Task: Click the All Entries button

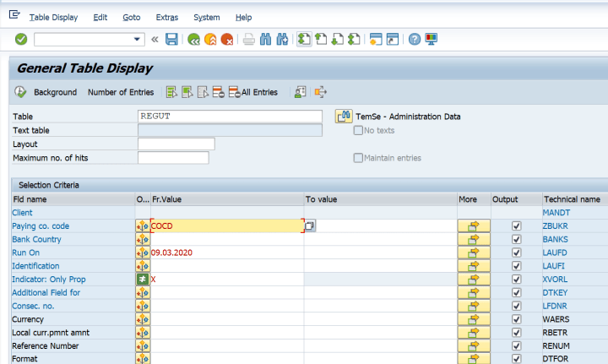Action: (x=253, y=92)
